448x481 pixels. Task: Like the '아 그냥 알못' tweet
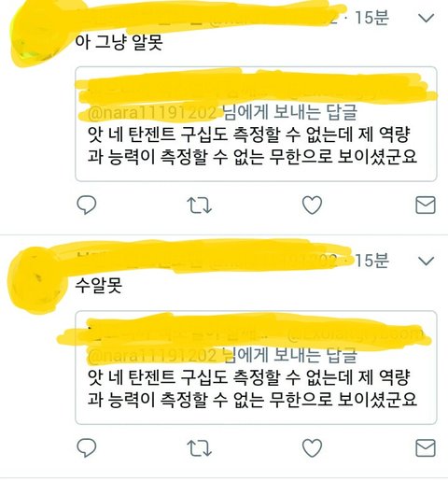[x=312, y=205]
